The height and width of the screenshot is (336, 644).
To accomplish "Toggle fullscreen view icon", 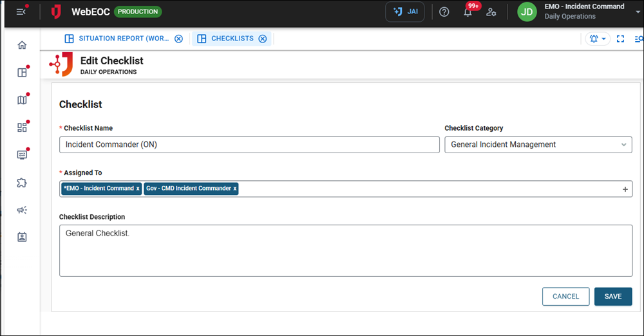I will click(x=621, y=39).
